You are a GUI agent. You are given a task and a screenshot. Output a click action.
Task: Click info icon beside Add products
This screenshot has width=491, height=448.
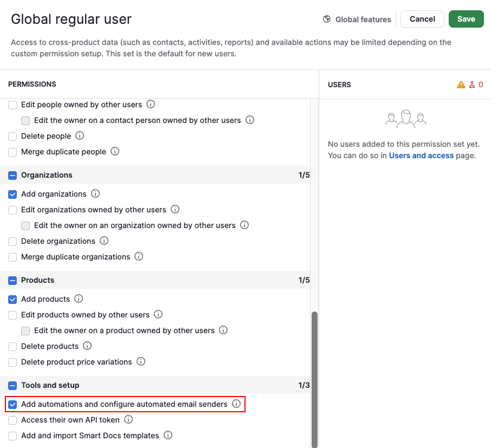pyautogui.click(x=79, y=298)
